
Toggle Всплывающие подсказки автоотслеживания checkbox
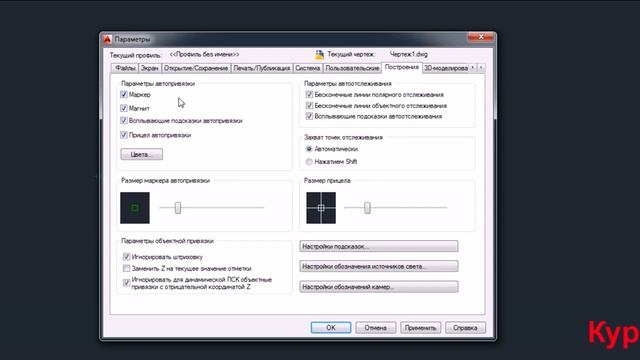(x=309, y=116)
